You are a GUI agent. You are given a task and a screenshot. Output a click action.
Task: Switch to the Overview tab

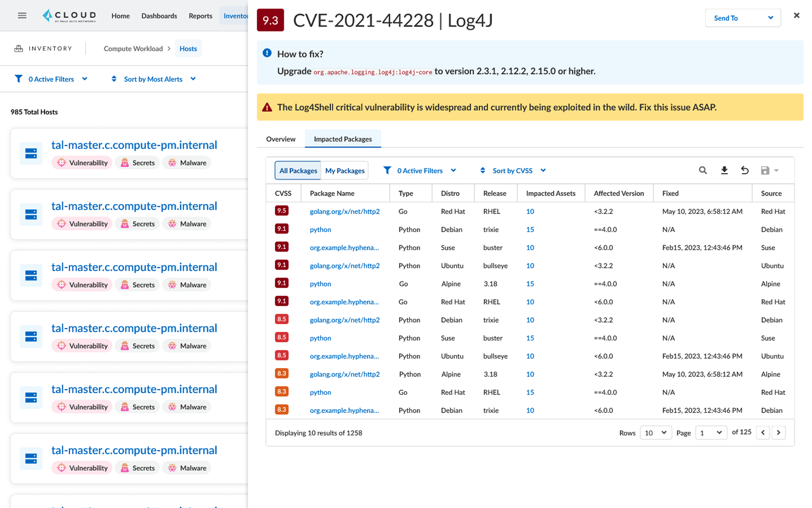coord(281,139)
